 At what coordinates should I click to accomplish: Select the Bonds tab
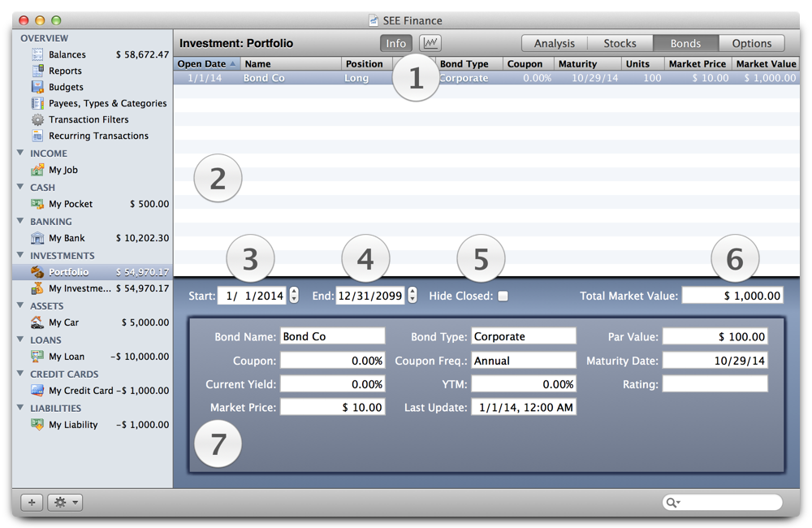685,43
